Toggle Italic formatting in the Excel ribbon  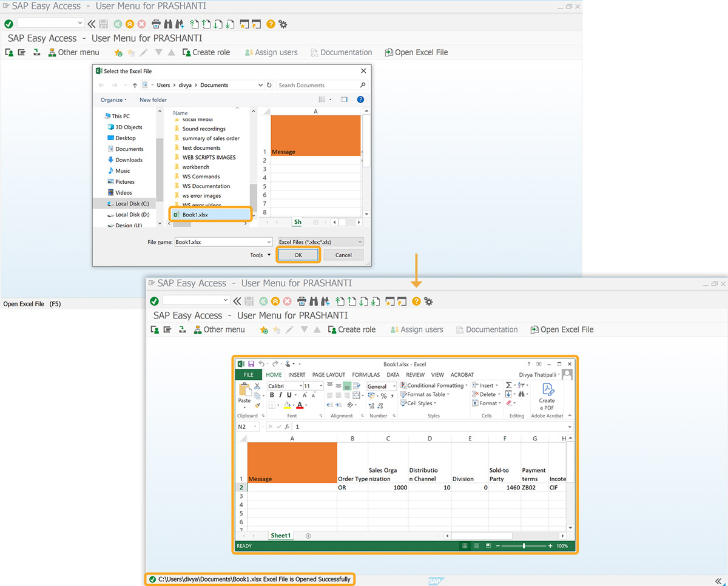tap(280, 395)
